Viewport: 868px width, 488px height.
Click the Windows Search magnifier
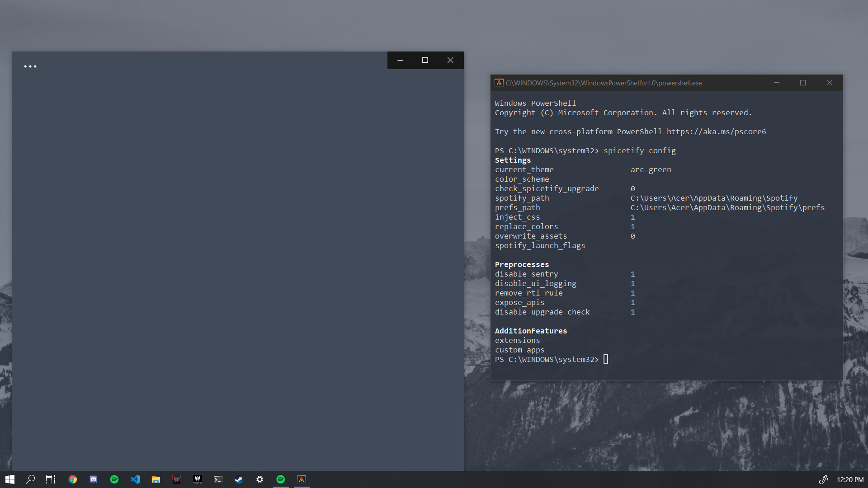[x=30, y=479]
